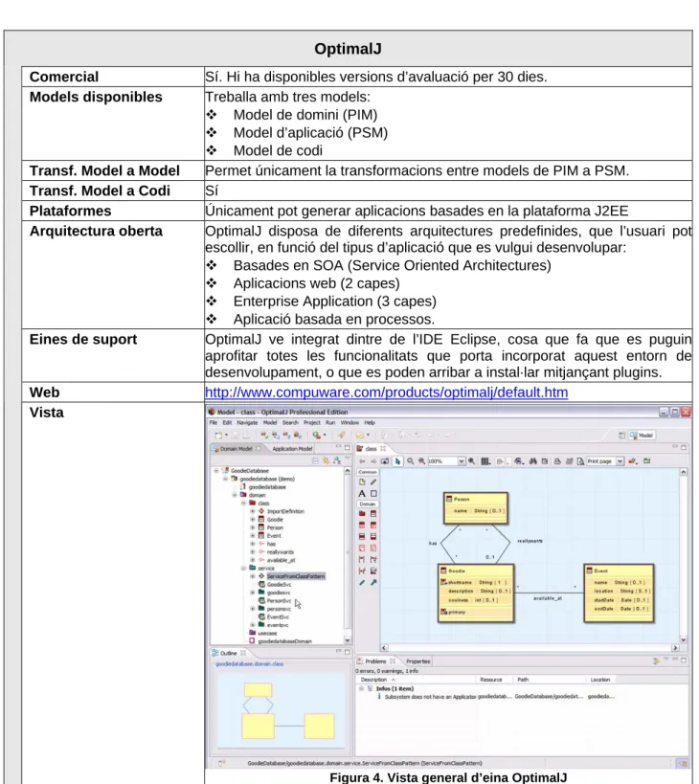699x784 pixels.
Task: Select the Goodie class box in diagram
Action: [x=476, y=594]
